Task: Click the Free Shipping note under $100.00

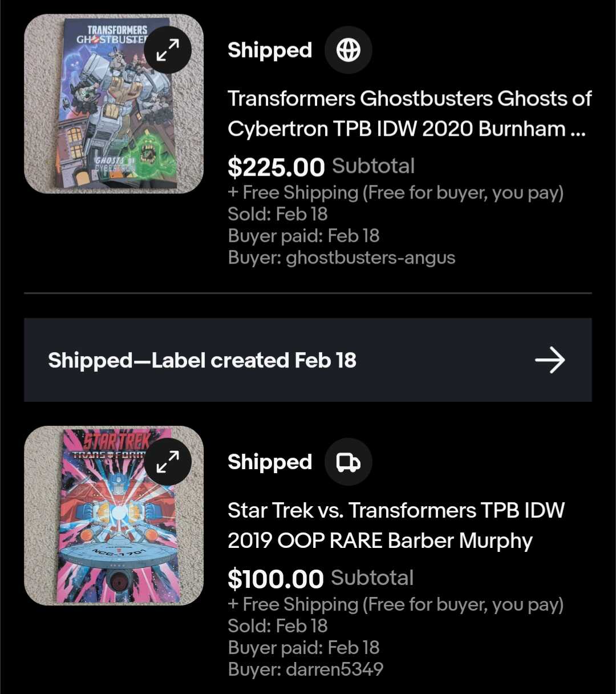Action: 395,604
